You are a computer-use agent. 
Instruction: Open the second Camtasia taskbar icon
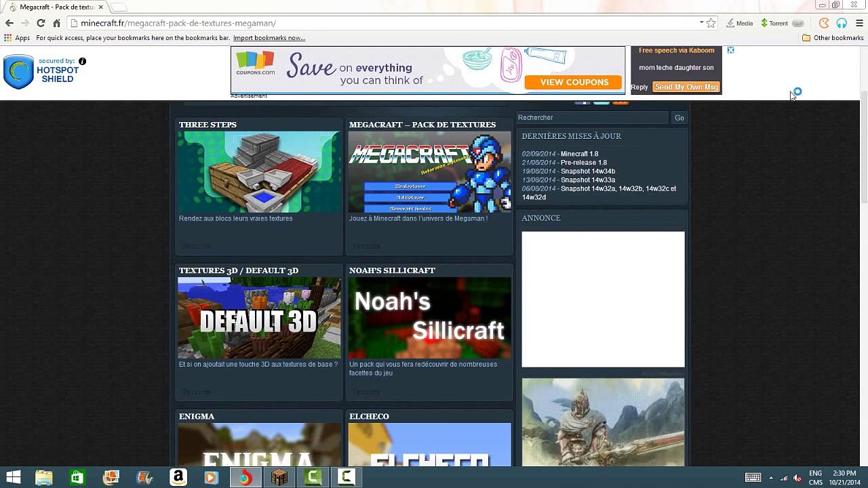click(347, 477)
